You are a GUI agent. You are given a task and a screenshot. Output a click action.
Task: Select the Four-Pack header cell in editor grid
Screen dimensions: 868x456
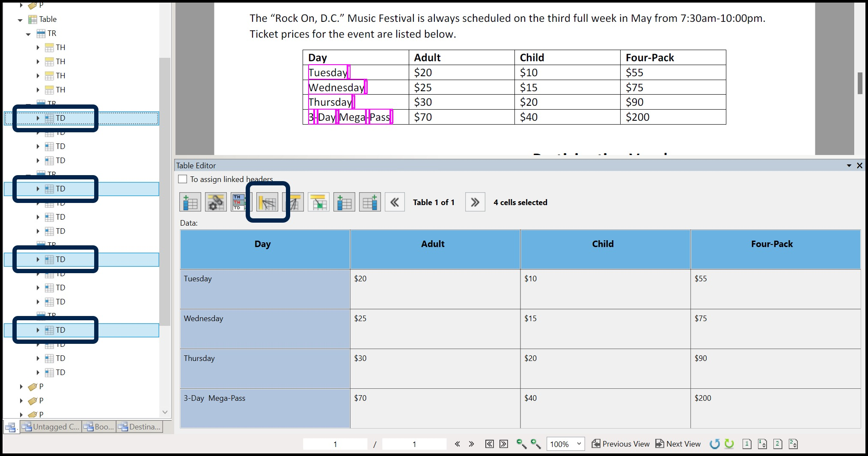(x=776, y=249)
